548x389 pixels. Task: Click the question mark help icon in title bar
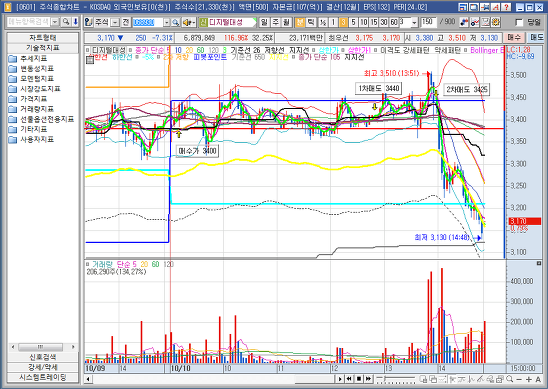(506, 7)
